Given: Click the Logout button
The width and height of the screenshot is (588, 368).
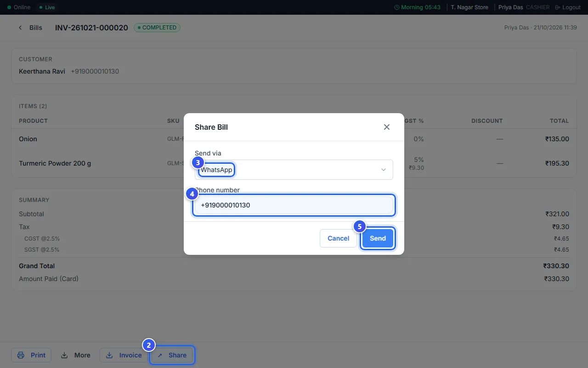Looking at the screenshot, I should point(568,7).
